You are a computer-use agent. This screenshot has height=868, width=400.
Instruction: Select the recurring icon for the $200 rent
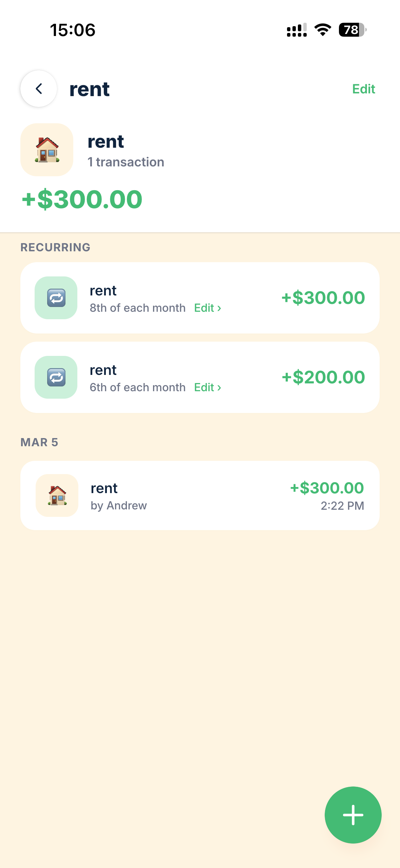click(56, 378)
